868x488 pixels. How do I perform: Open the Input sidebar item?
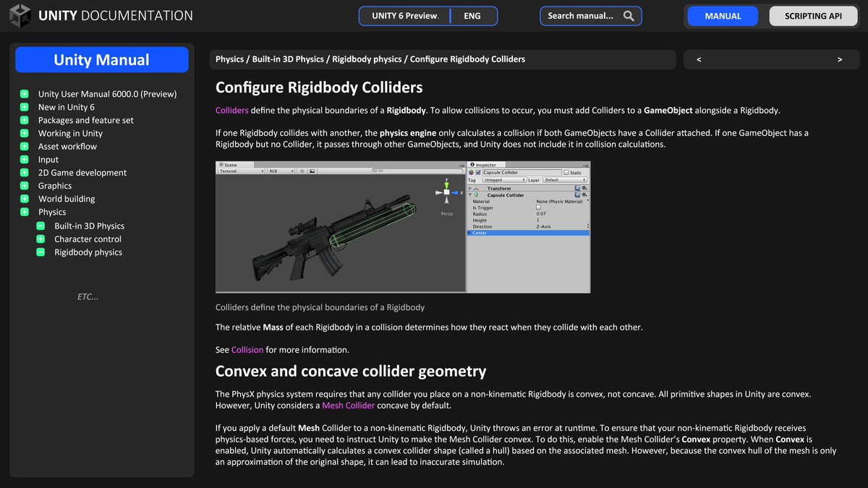click(x=48, y=159)
